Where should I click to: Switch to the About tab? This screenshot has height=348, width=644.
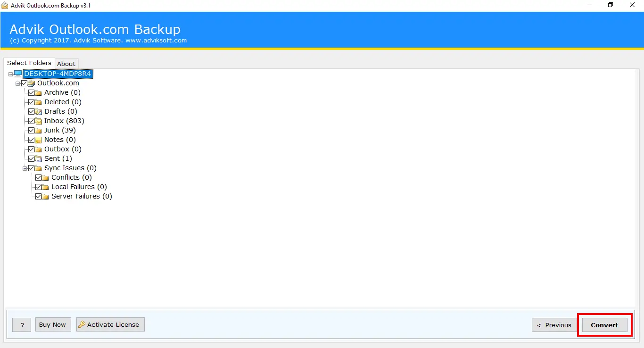click(x=66, y=64)
